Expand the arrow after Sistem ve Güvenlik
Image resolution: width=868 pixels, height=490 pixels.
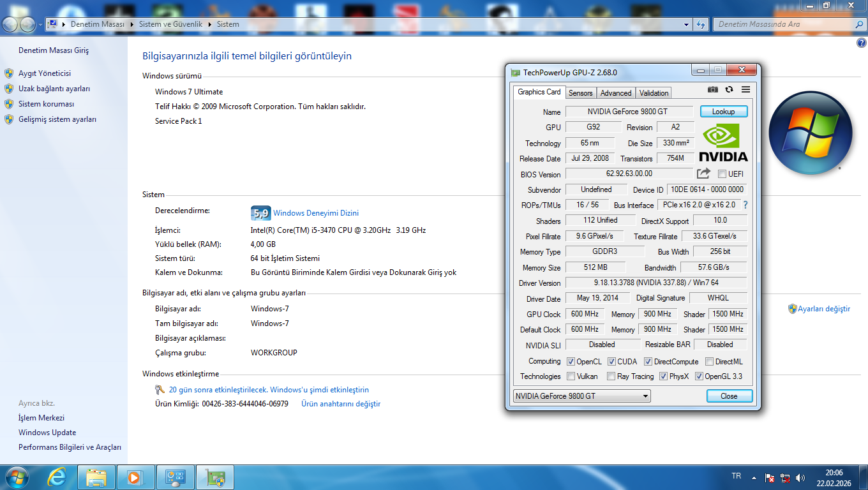click(x=211, y=24)
